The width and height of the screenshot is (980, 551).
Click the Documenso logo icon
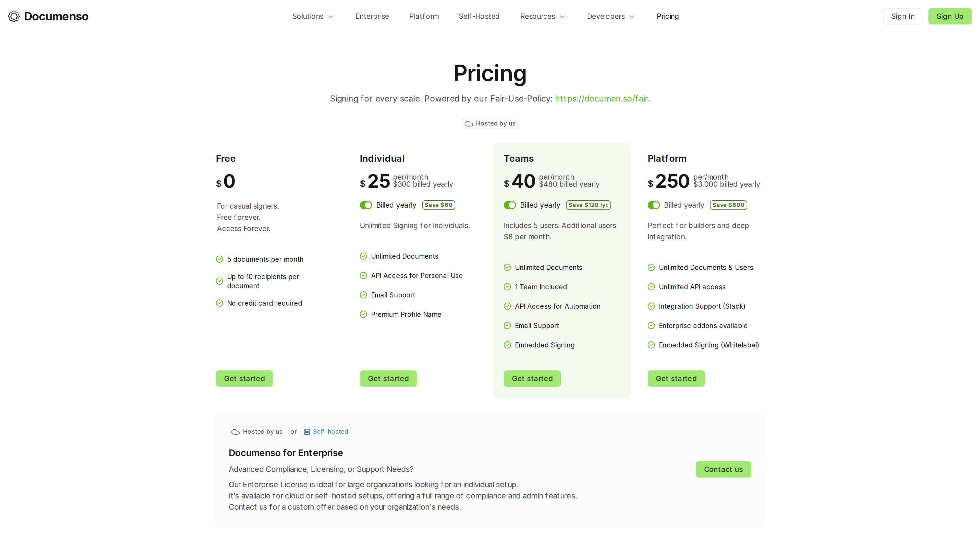(14, 16)
